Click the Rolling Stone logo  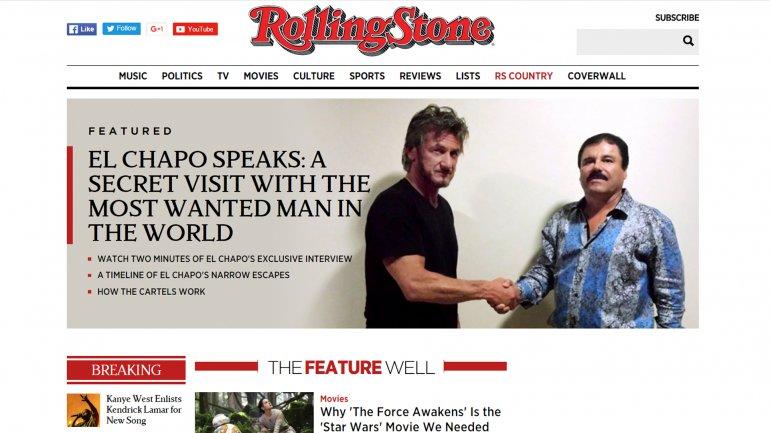pyautogui.click(x=371, y=29)
